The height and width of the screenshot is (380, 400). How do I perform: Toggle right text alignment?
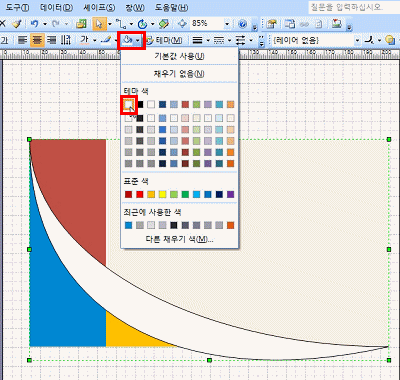point(52,40)
